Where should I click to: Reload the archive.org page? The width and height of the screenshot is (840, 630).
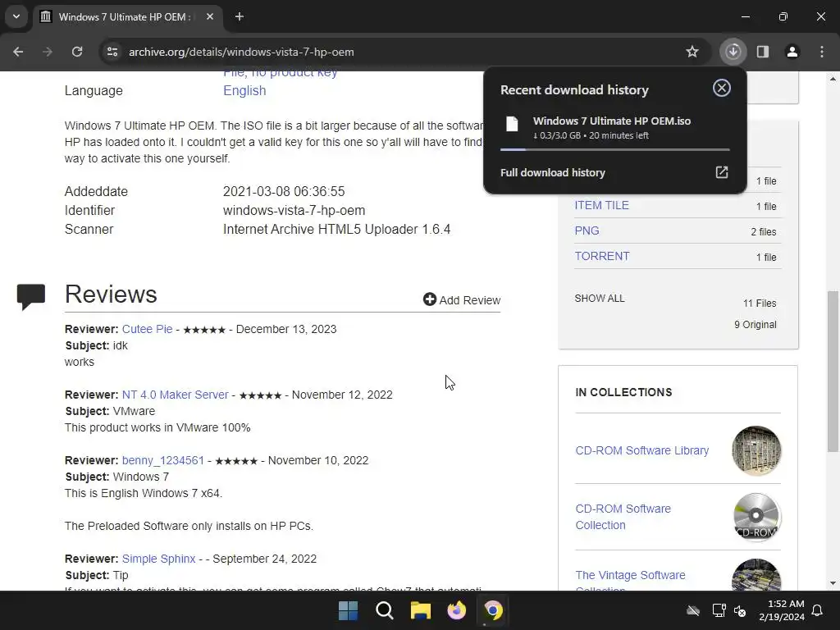pyautogui.click(x=77, y=52)
